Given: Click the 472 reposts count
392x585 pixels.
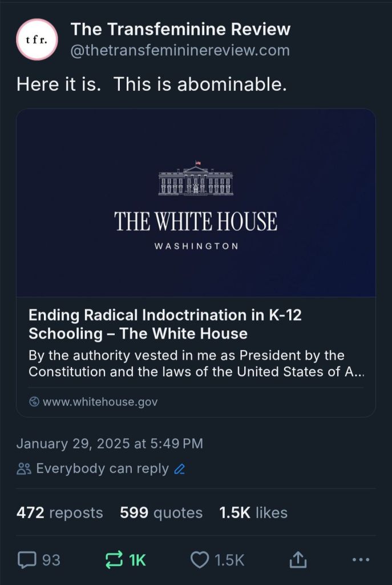Looking at the screenshot, I should 59,512.
